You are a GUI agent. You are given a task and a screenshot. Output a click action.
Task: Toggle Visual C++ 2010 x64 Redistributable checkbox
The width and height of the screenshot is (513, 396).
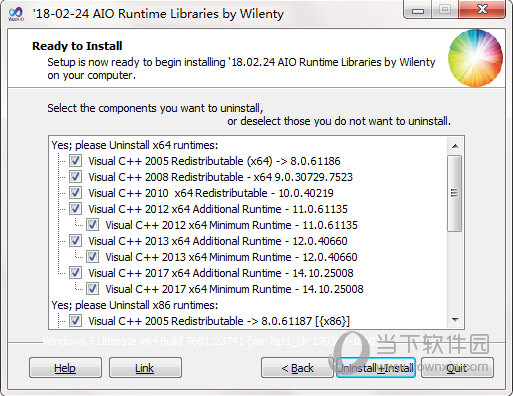point(75,193)
